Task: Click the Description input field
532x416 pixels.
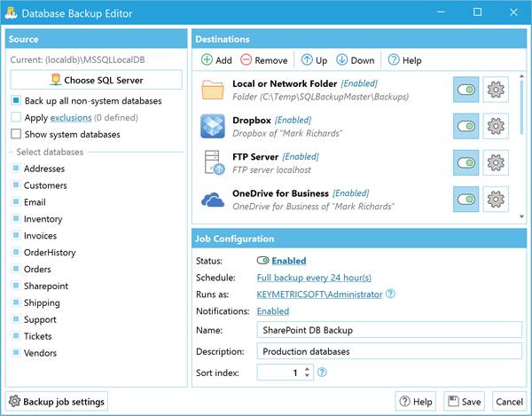Action: coord(389,351)
